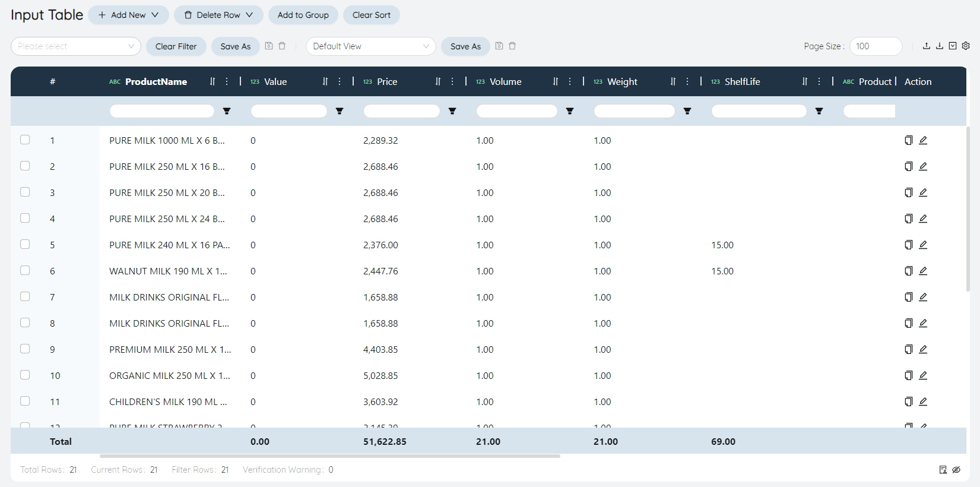Click the Clear Sort button
Viewport: 980px width, 487px height.
pyautogui.click(x=372, y=15)
